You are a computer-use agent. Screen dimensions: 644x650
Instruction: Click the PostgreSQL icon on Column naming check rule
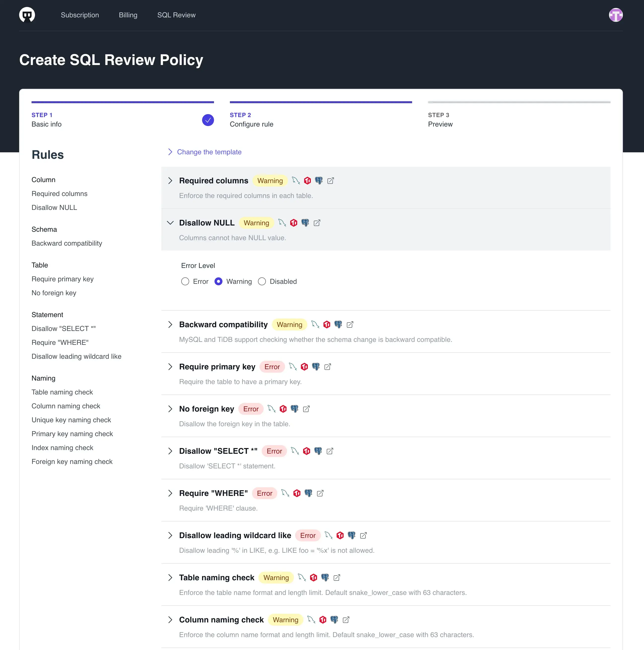(334, 619)
